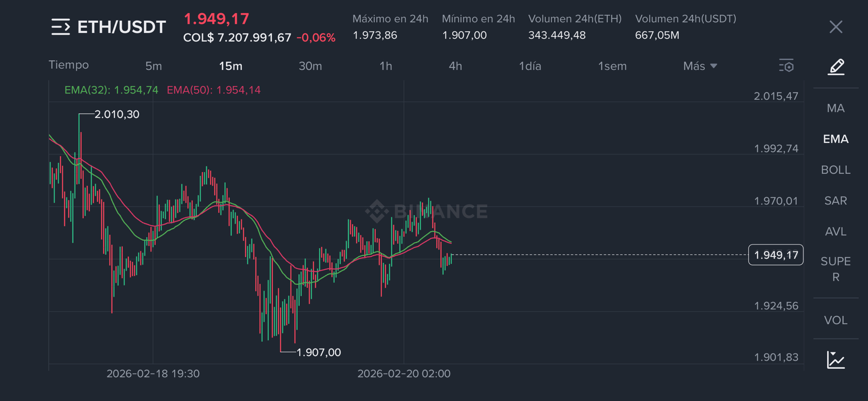
Task: Activate the AVL indicator
Action: 836,231
